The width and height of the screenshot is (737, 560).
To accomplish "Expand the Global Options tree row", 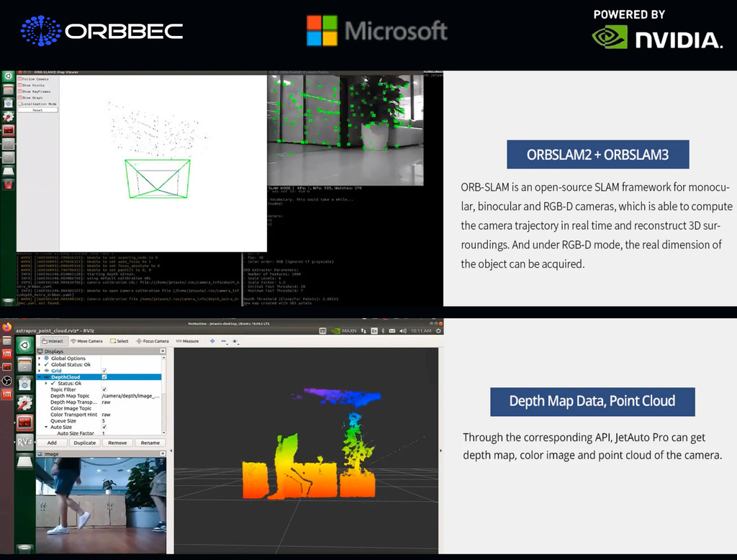I will [40, 358].
